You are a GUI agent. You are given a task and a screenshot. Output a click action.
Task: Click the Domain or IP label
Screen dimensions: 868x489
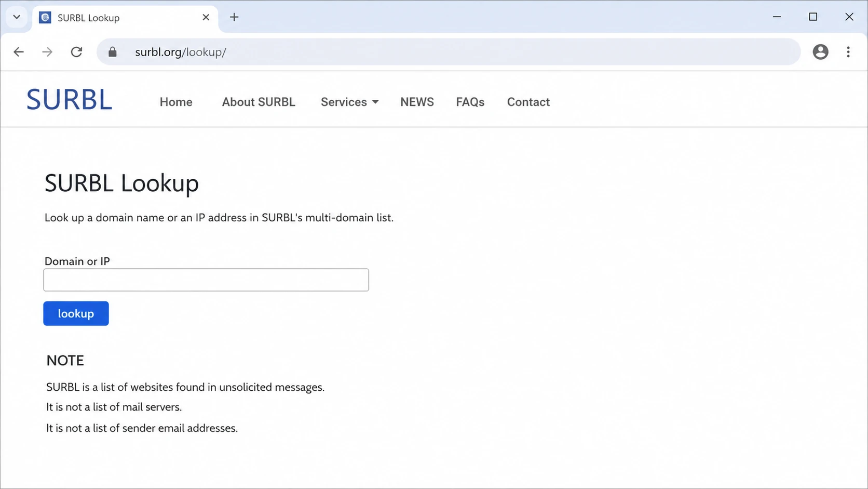77,261
